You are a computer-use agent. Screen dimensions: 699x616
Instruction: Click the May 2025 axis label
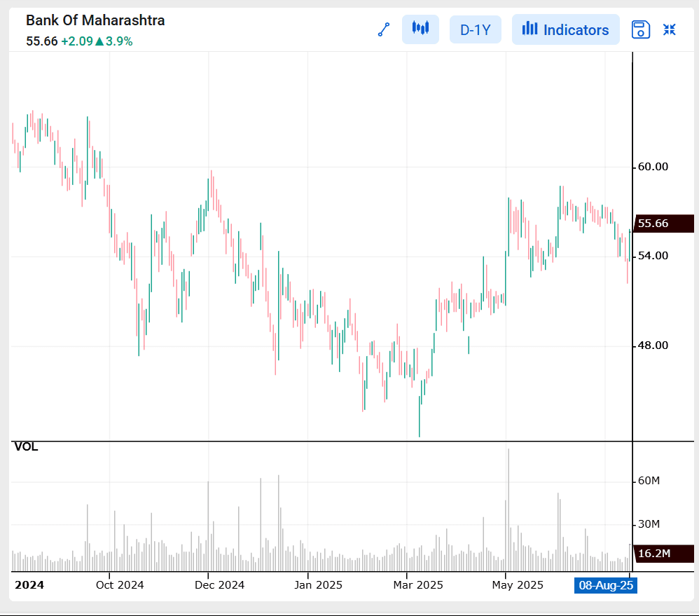pyautogui.click(x=518, y=584)
